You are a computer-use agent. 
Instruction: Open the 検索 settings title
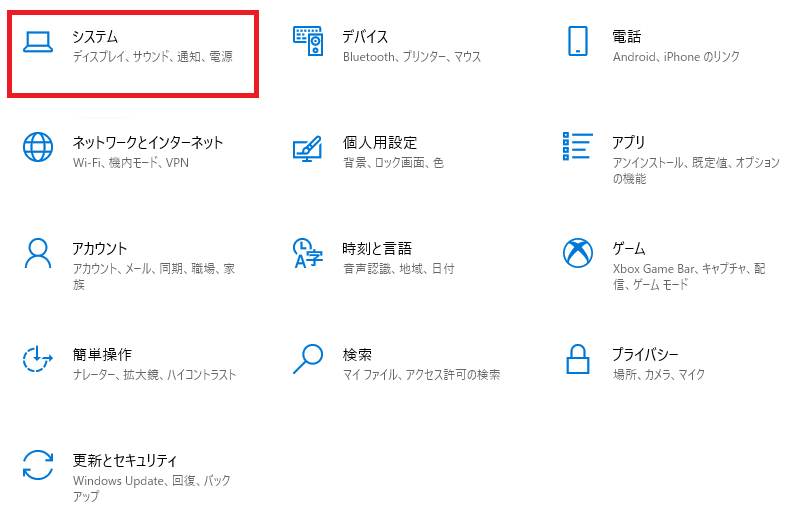pos(357,355)
